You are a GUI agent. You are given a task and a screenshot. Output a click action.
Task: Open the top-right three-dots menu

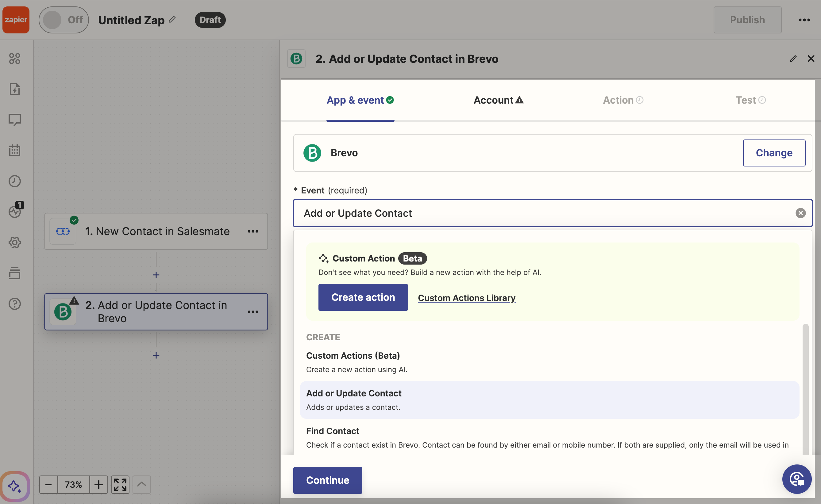804,20
